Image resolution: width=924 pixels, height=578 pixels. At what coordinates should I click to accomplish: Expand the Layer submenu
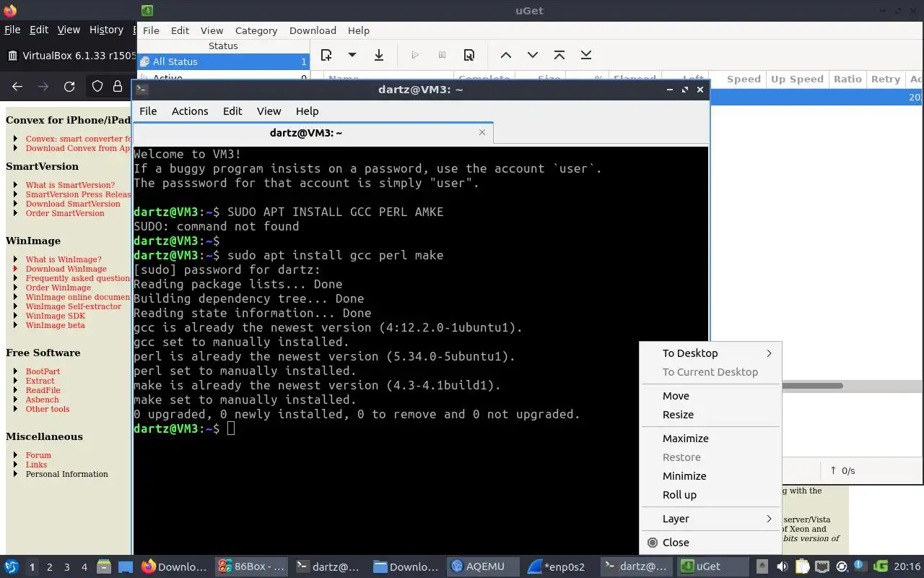click(x=710, y=518)
